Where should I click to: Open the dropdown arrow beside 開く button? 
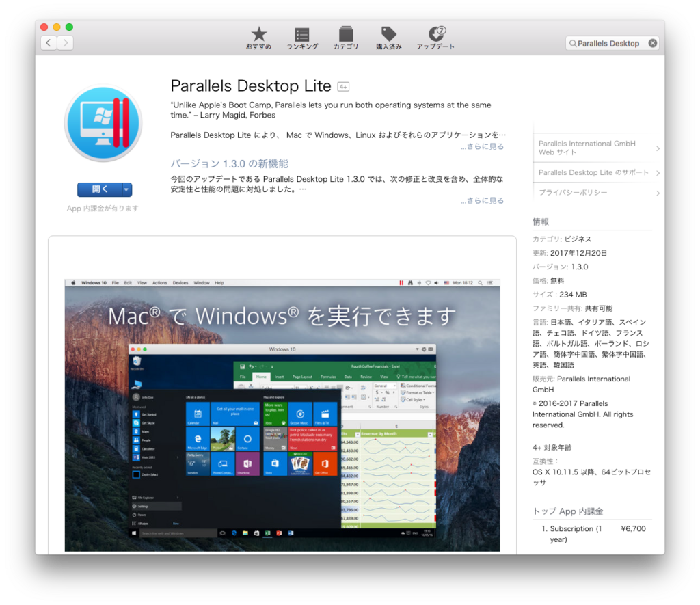click(126, 189)
